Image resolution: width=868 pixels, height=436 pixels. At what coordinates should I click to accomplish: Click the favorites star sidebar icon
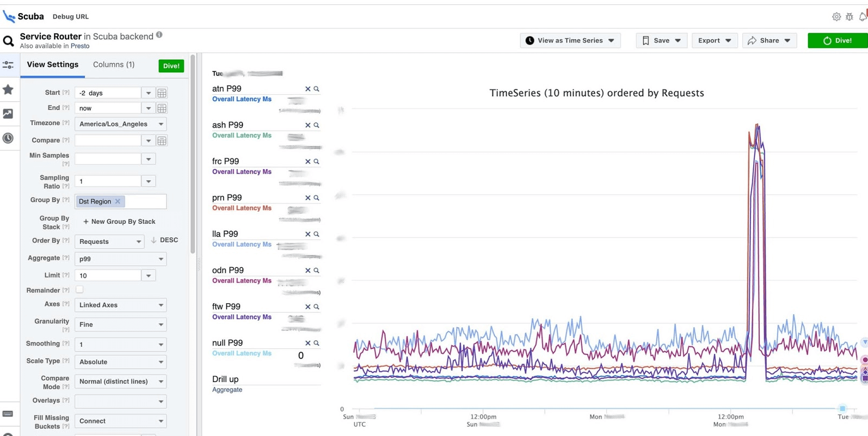click(x=8, y=90)
